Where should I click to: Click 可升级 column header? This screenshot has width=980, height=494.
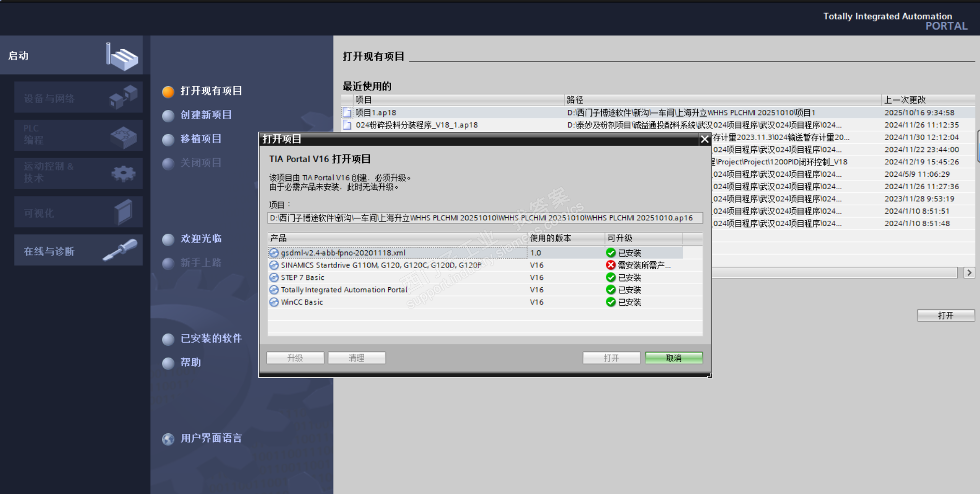coord(644,238)
